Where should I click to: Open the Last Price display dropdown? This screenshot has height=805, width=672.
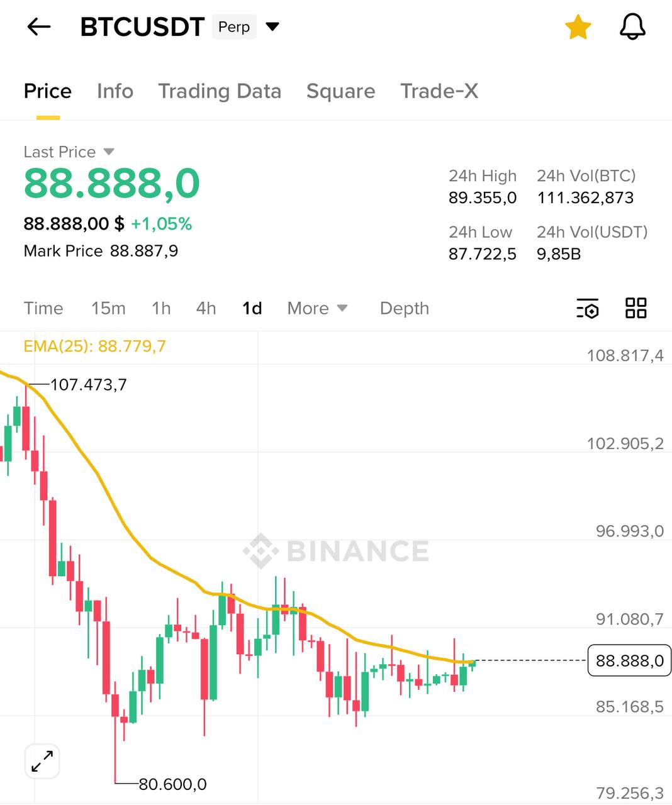[x=69, y=152]
